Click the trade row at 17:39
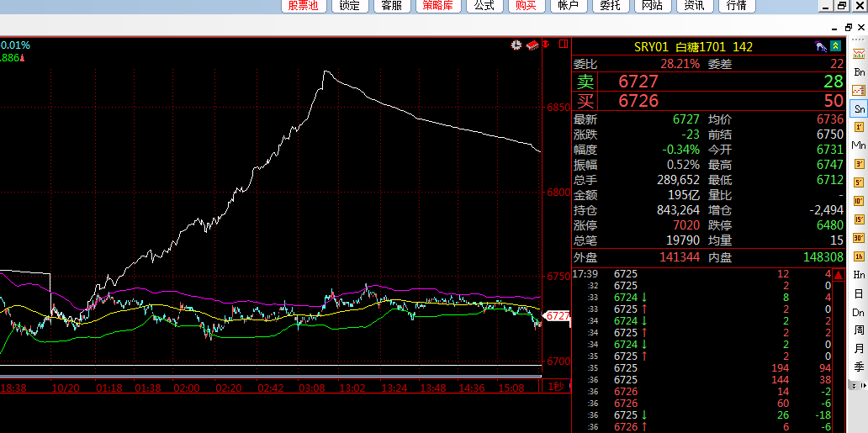The image size is (868, 433). click(702, 273)
